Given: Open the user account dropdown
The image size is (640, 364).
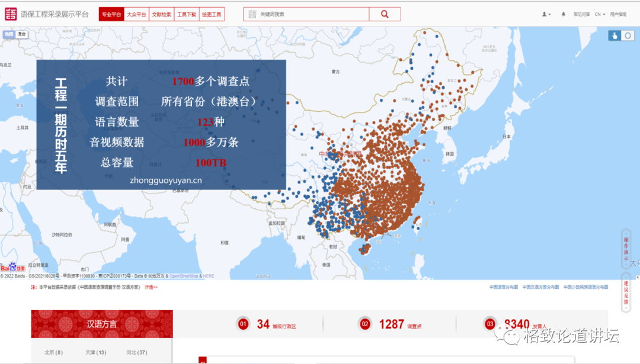Looking at the screenshot, I should click(546, 14).
